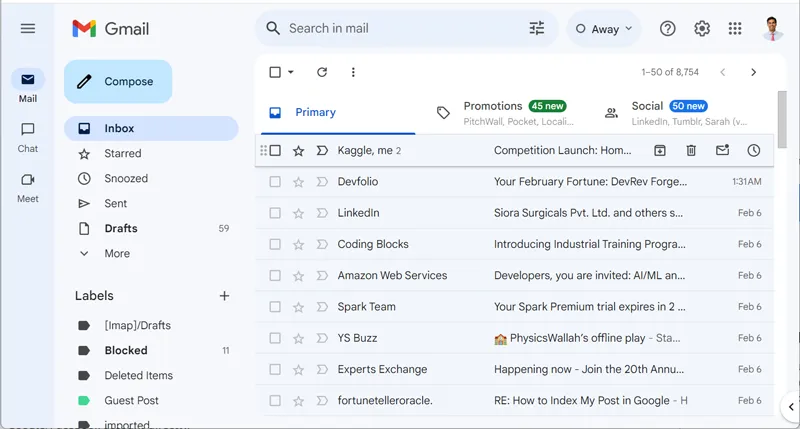Switch to the Primary tab
This screenshot has height=429, width=800.
point(338,113)
